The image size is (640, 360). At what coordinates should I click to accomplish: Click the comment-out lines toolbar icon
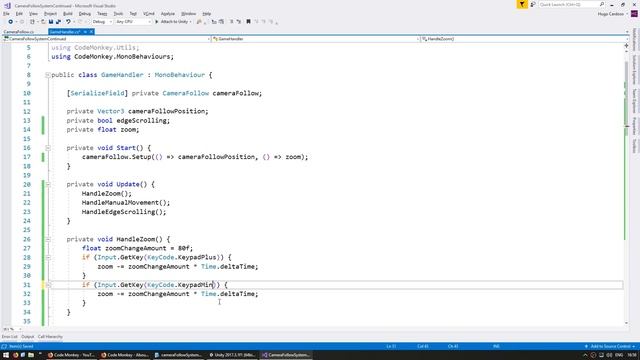(231, 22)
